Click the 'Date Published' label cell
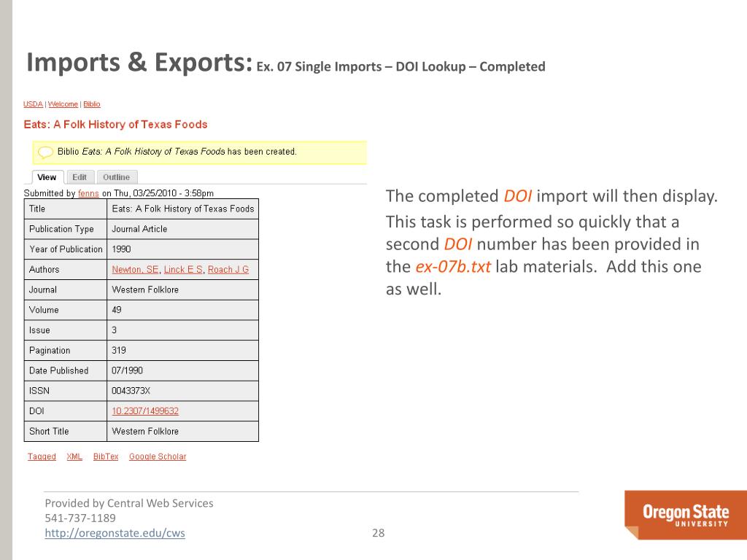Screen dimensions: 747x560 pyautogui.click(x=66, y=370)
